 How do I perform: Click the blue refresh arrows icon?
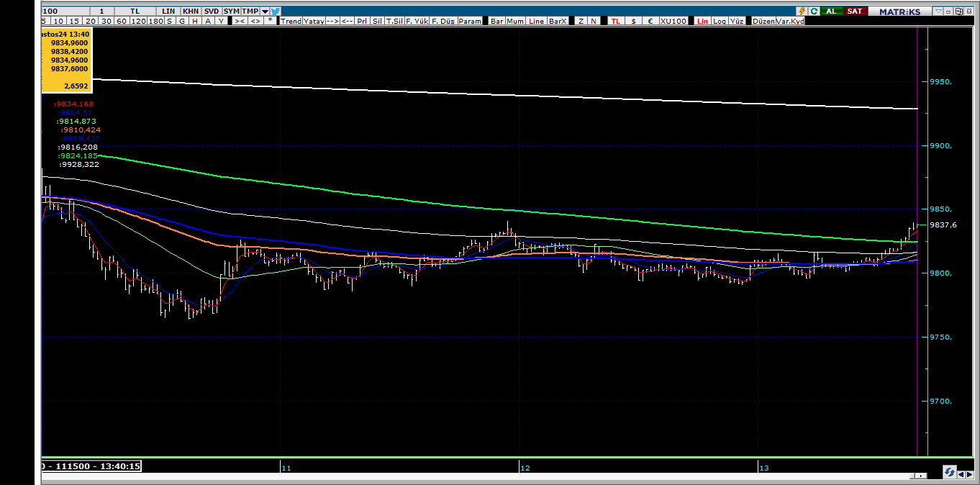[x=950, y=472]
